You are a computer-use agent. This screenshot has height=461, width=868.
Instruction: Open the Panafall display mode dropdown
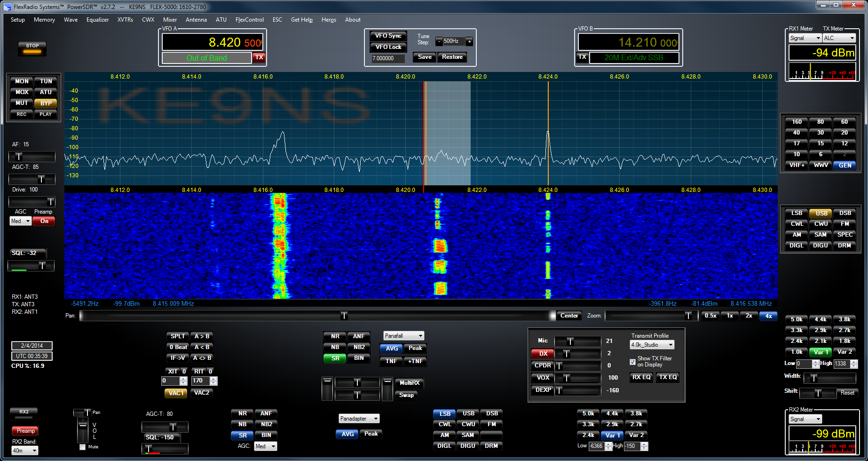pos(404,336)
